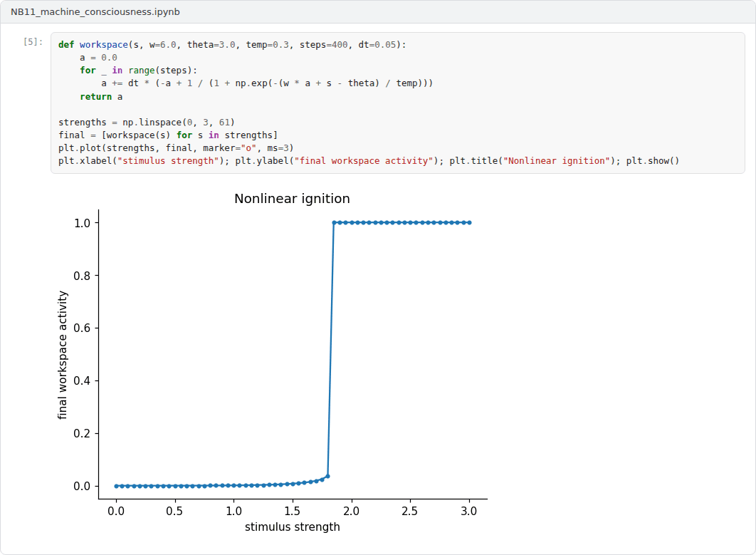
Task: Click the 'def workspace' function definition line
Action: pos(232,44)
